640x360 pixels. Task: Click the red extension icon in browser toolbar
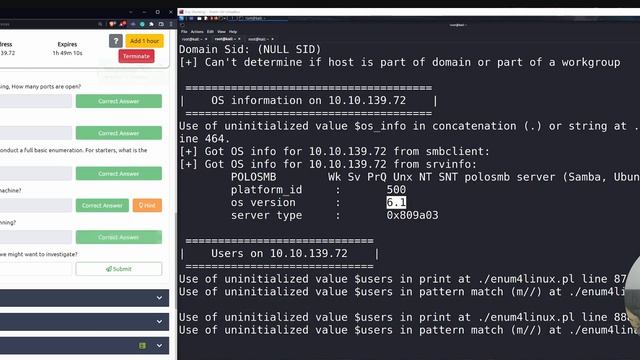[123, 24]
